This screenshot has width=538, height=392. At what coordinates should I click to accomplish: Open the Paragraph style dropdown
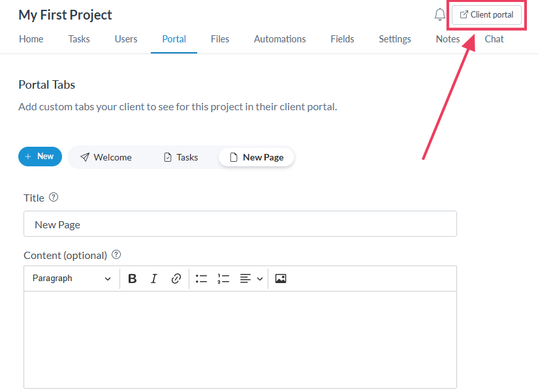tap(72, 279)
